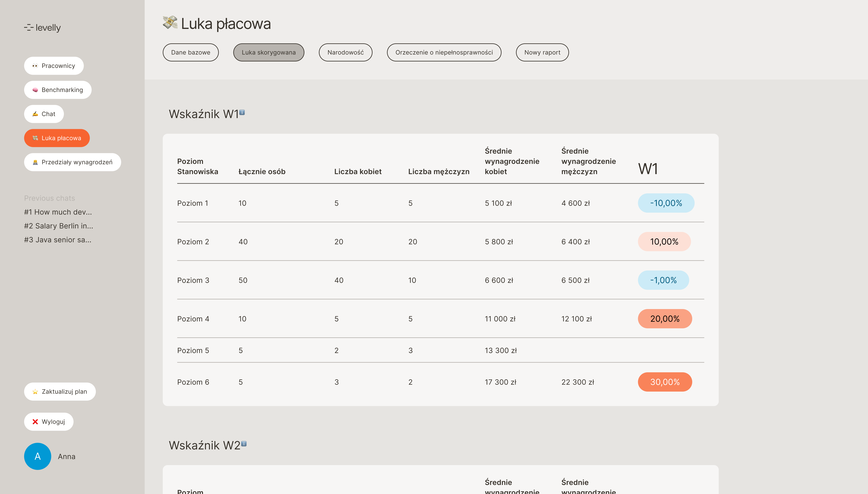This screenshot has width=868, height=494.
Task: Open previous chat #2 Salary Berlin in...
Action: coord(59,226)
